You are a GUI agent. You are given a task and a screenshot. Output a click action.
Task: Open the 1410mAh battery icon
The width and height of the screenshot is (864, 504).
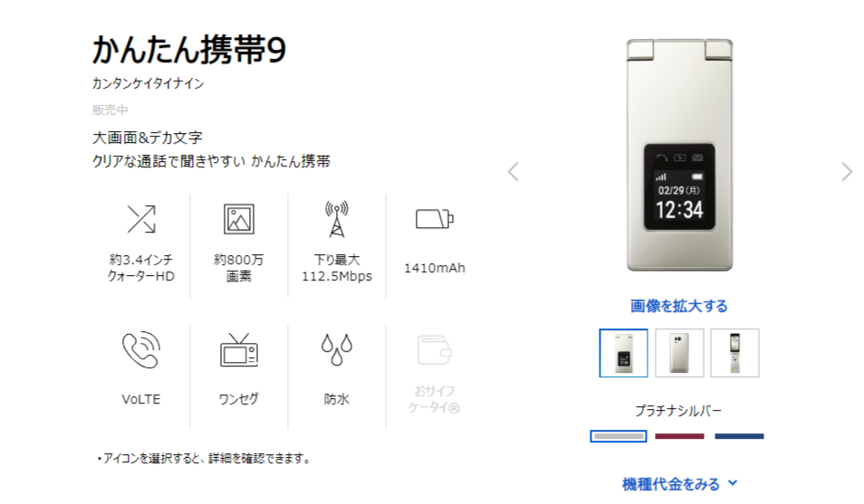(434, 219)
